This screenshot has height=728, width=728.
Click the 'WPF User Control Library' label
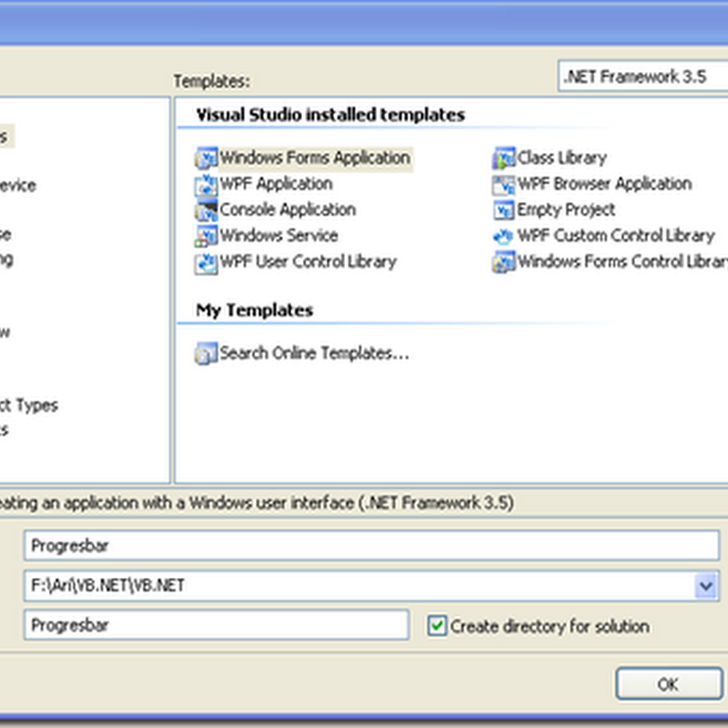coord(308,262)
